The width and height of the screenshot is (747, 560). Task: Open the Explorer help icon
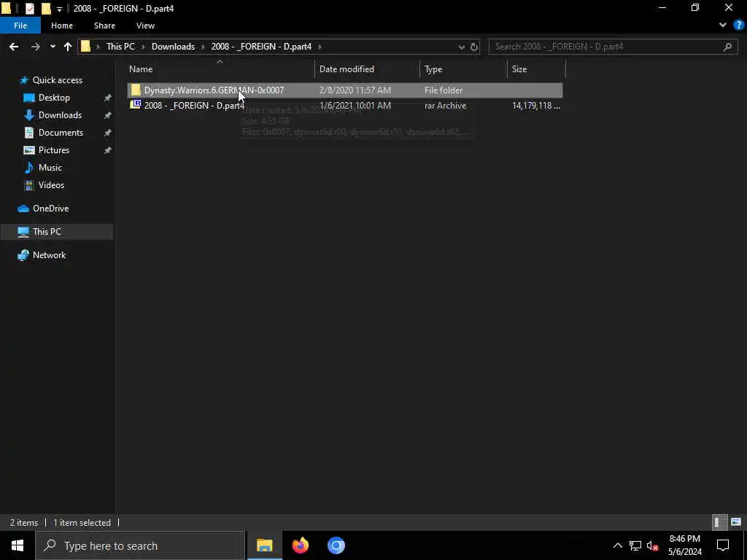[738, 26]
